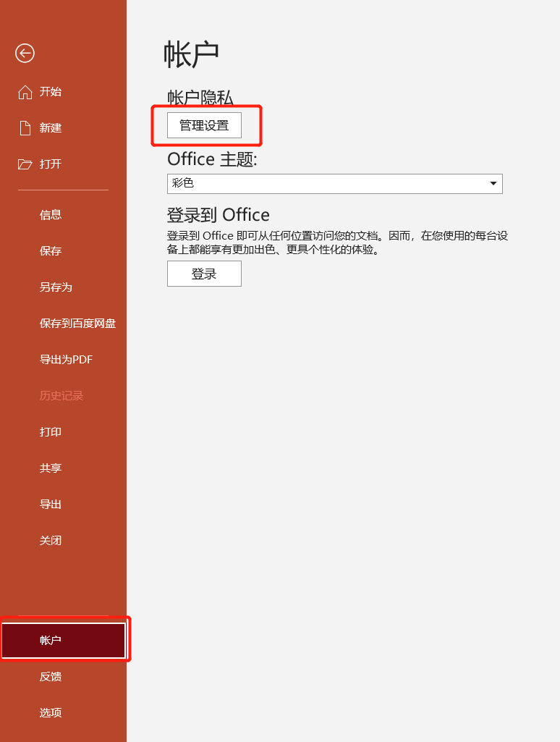560x742 pixels.
Task: Click the 彩色 theme combo box
Action: [x=335, y=184]
